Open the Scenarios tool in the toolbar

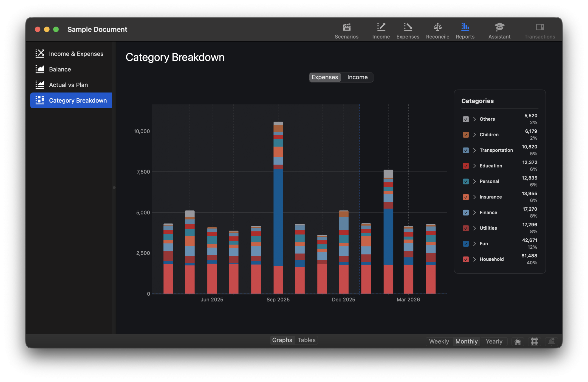pyautogui.click(x=347, y=30)
